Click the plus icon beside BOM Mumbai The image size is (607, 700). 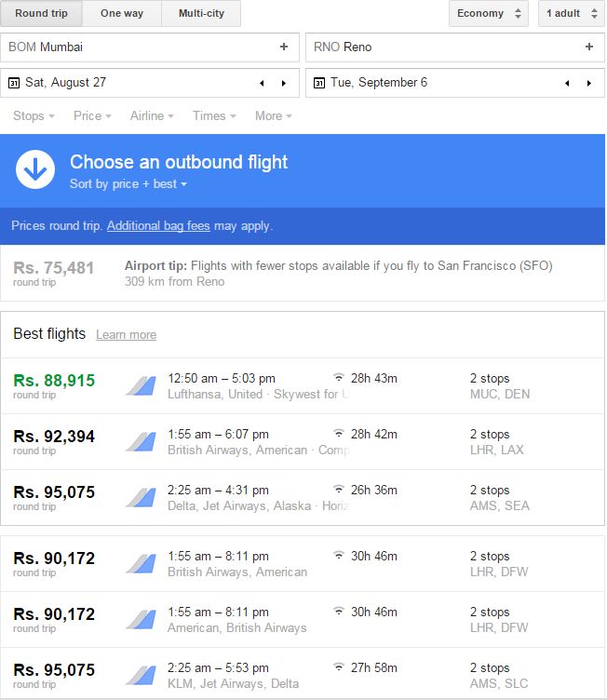coord(284,47)
